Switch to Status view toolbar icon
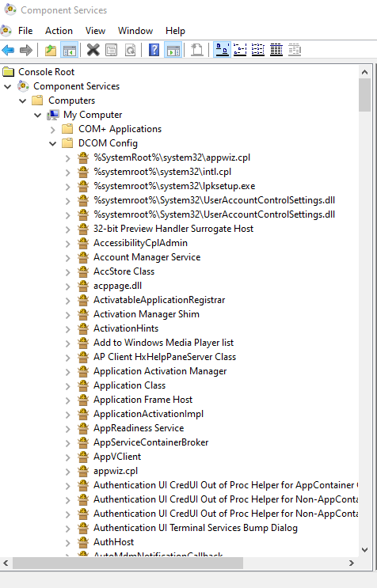377x588 pixels. (295, 50)
